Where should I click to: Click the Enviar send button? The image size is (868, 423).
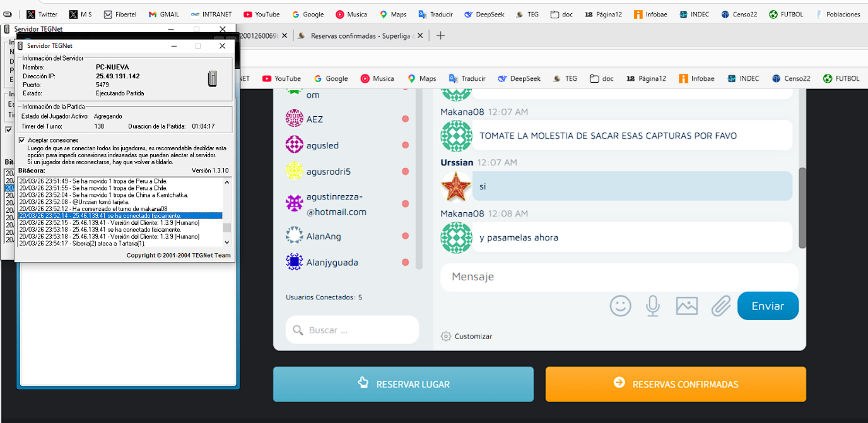(x=768, y=306)
